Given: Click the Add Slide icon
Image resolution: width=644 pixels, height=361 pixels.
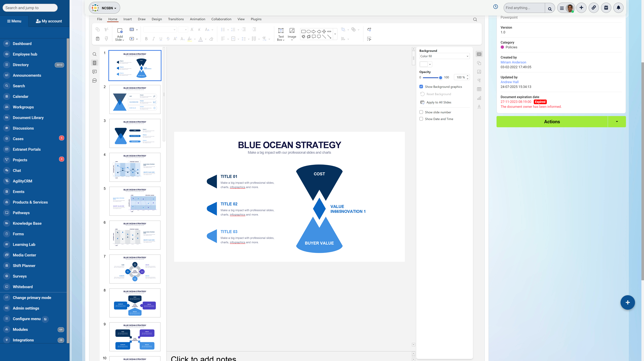Looking at the screenshot, I should (x=120, y=31).
